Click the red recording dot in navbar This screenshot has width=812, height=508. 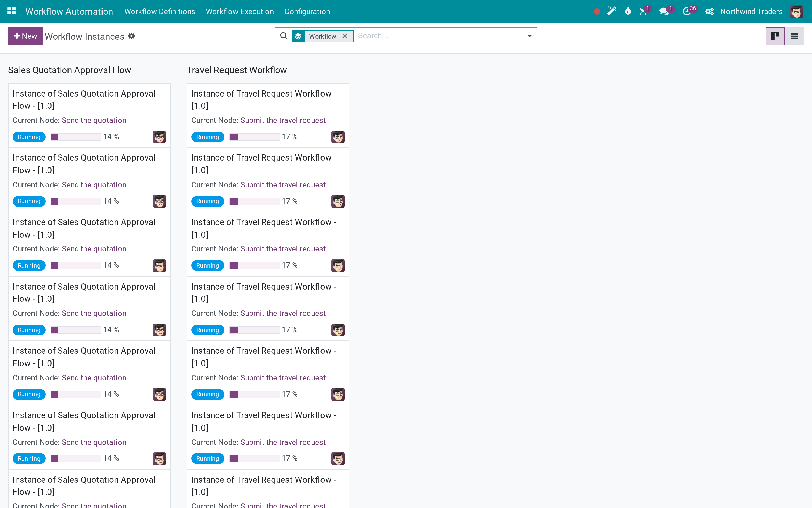pyautogui.click(x=597, y=12)
